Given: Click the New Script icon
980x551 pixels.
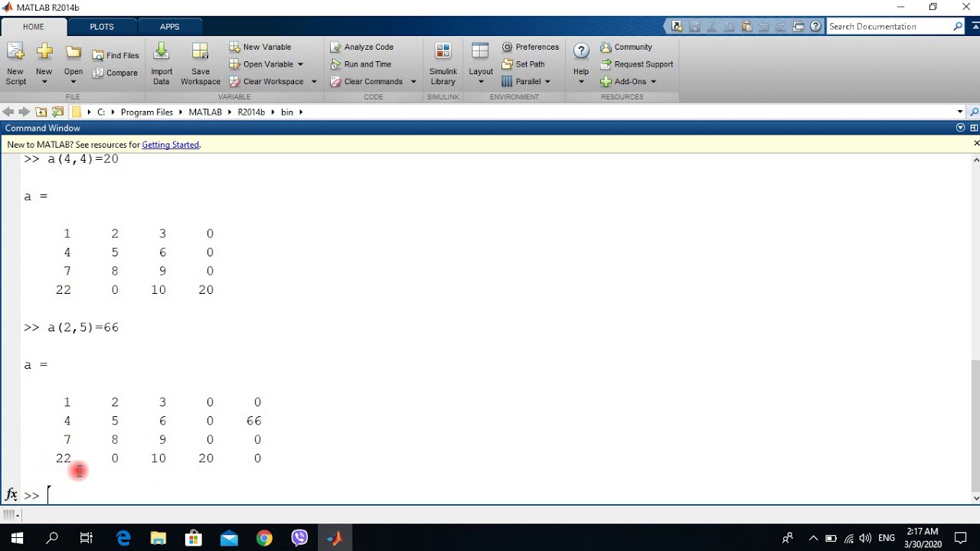Looking at the screenshot, I should click(x=15, y=52).
